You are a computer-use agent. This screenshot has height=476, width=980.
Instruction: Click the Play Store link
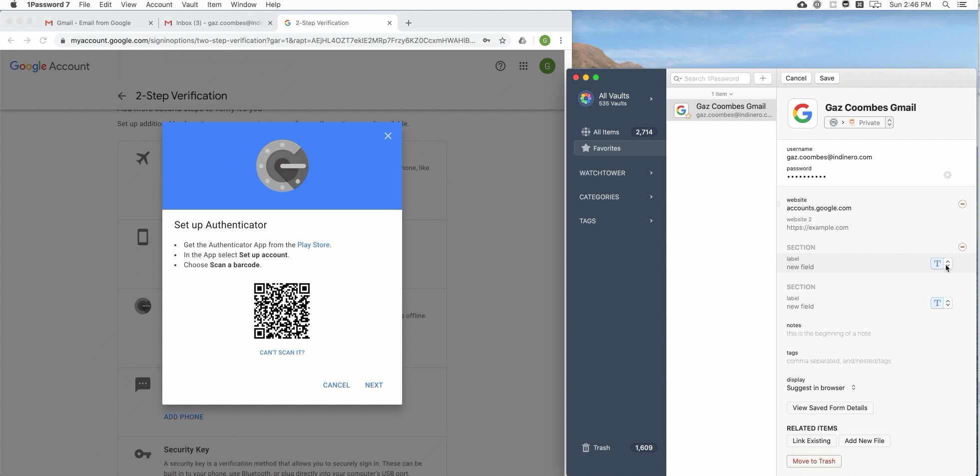point(313,245)
